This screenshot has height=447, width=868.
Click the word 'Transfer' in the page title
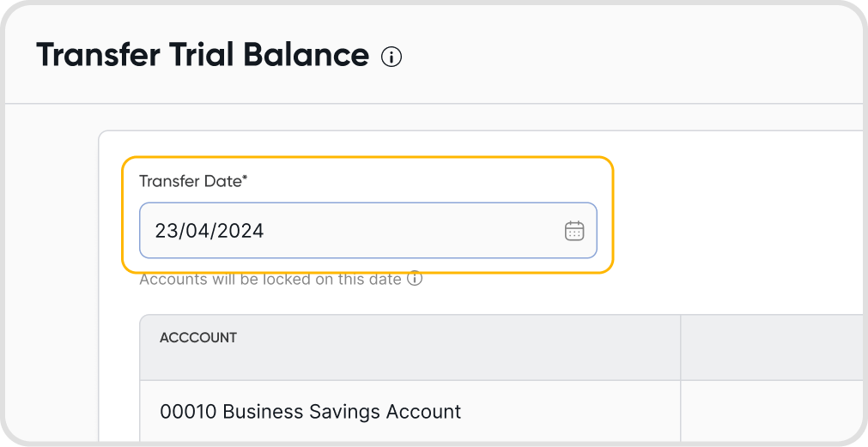click(98, 56)
